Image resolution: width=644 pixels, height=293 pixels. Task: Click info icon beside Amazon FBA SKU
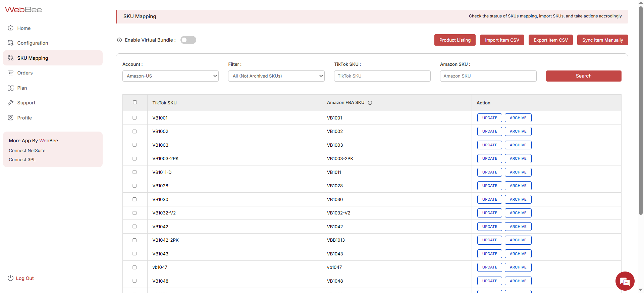[370, 103]
